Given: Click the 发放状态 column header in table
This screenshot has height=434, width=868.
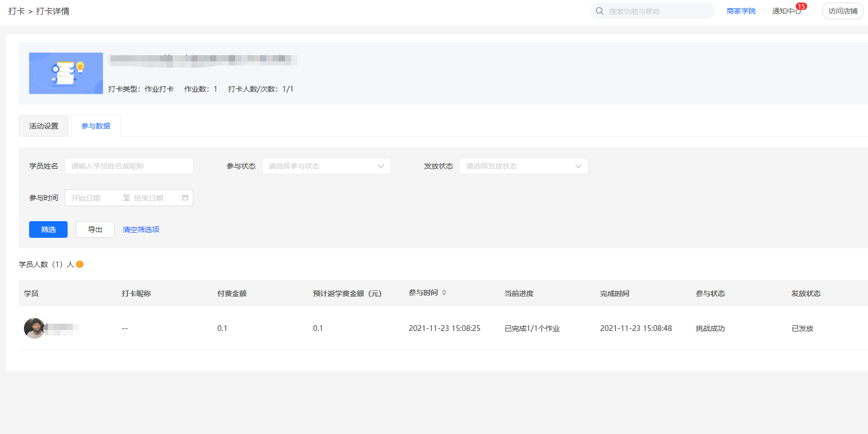Looking at the screenshot, I should (x=806, y=293).
